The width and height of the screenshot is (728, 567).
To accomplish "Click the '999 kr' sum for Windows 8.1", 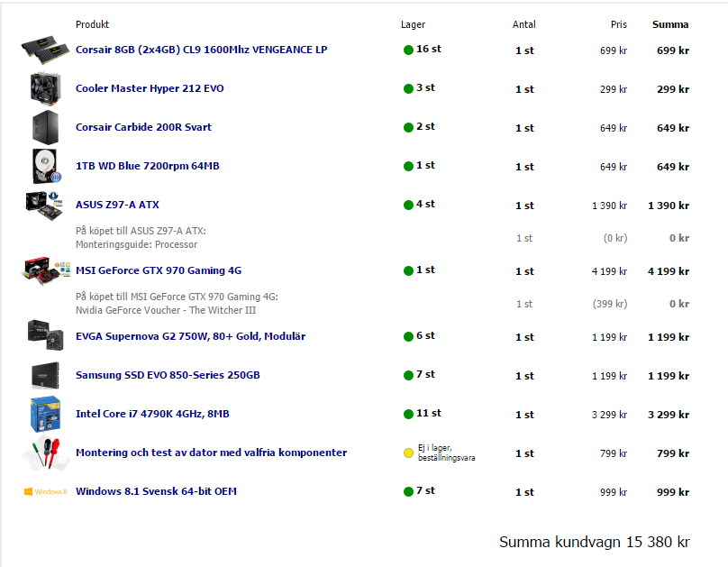I will coord(673,492).
